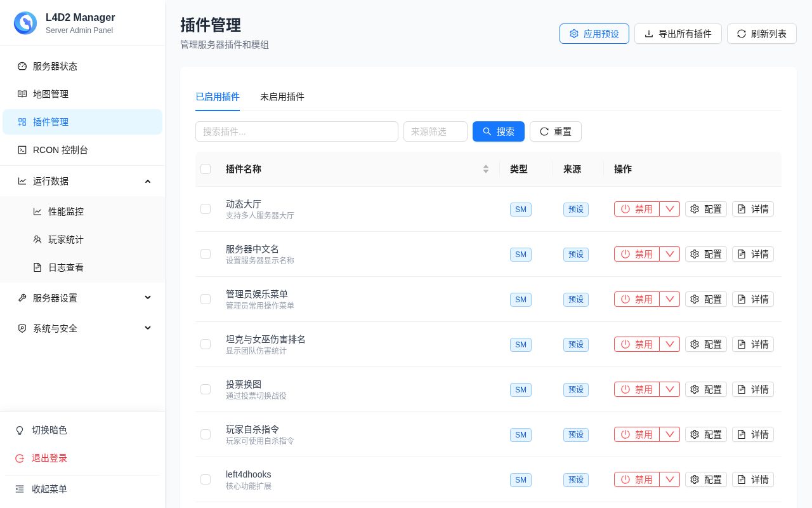Open 服务器状态 dashboard icon in sidebar

[x=22, y=66]
